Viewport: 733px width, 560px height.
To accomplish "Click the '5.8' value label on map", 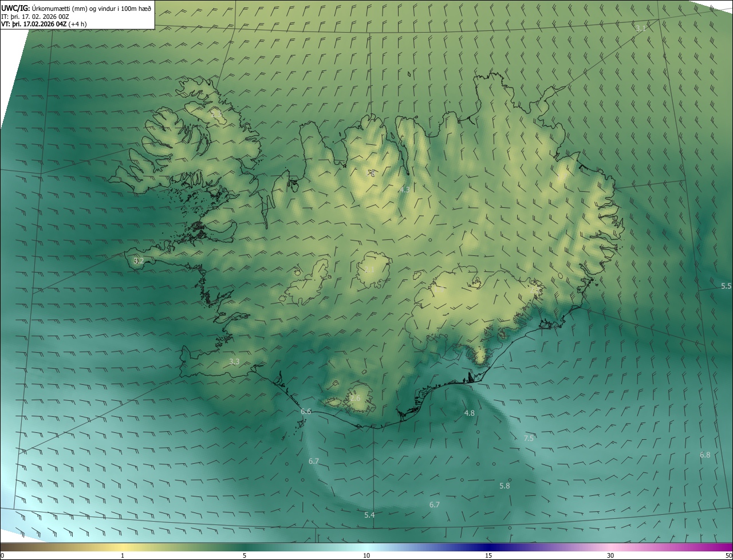I will tap(505, 486).
